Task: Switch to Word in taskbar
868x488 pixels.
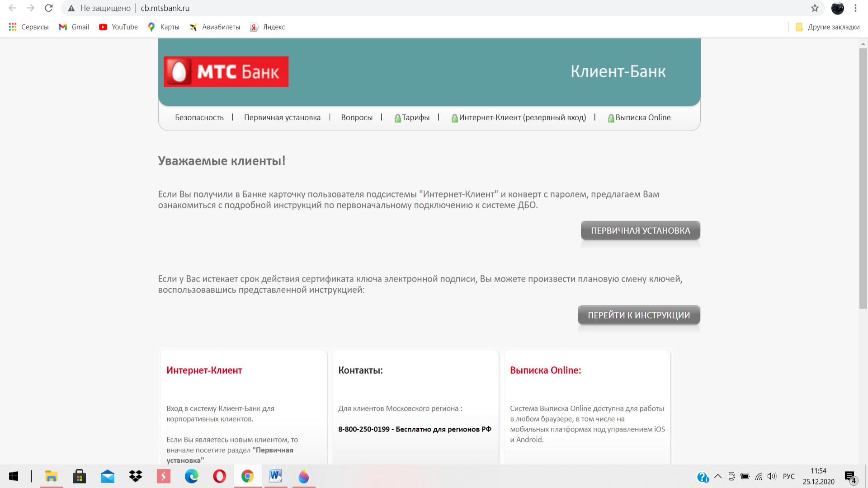Action: tap(275, 476)
